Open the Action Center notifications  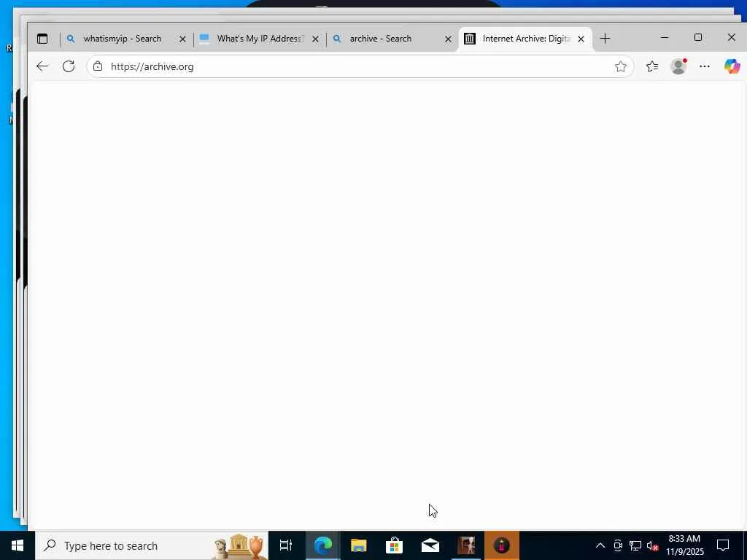(723, 545)
